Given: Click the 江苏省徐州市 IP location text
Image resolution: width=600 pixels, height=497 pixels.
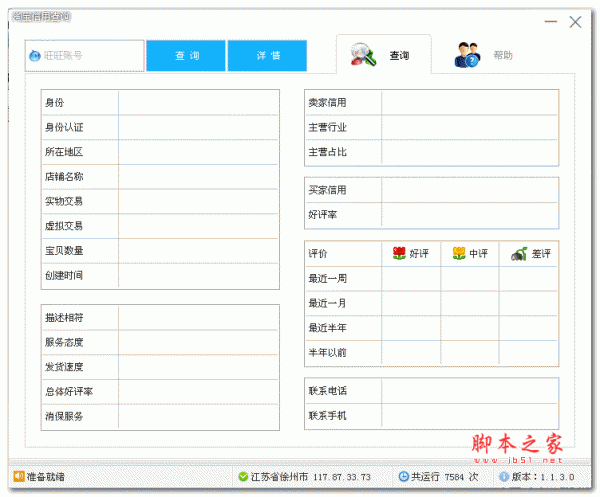Looking at the screenshot, I should [310, 477].
